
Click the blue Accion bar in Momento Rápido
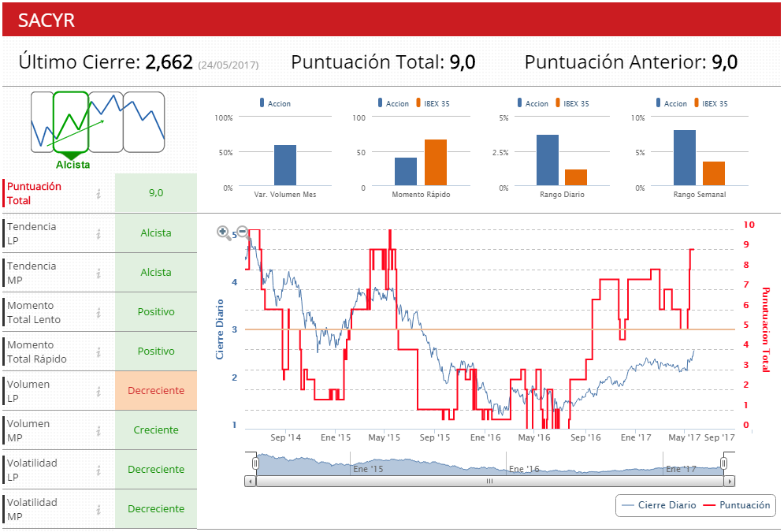point(406,172)
